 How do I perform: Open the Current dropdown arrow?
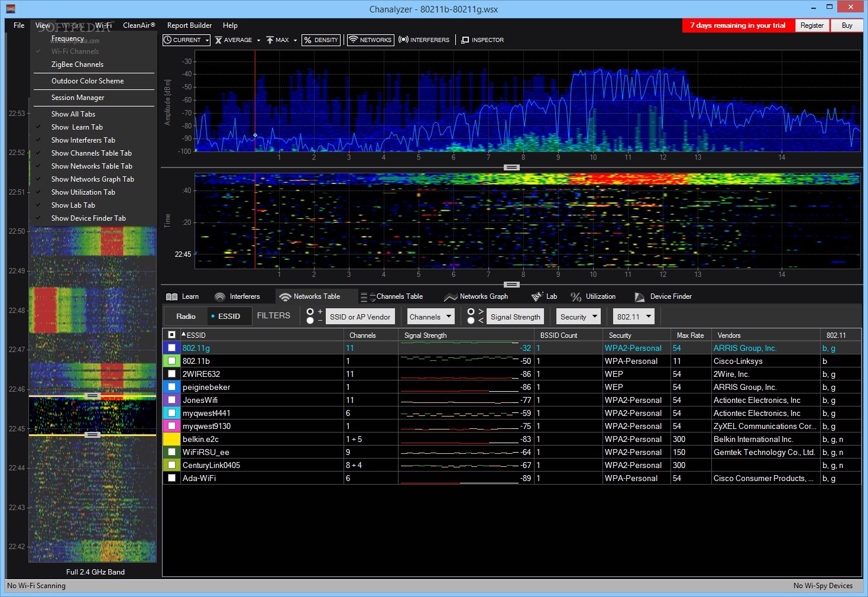coord(207,40)
